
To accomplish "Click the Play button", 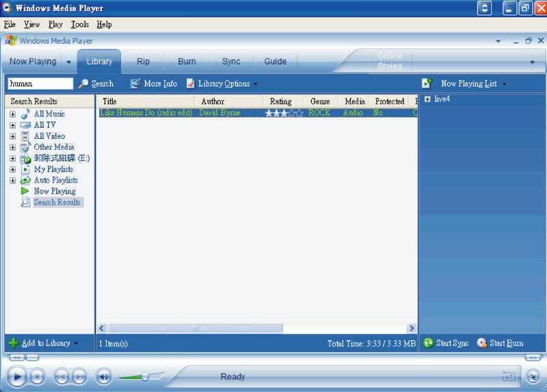I will pyautogui.click(x=16, y=377).
